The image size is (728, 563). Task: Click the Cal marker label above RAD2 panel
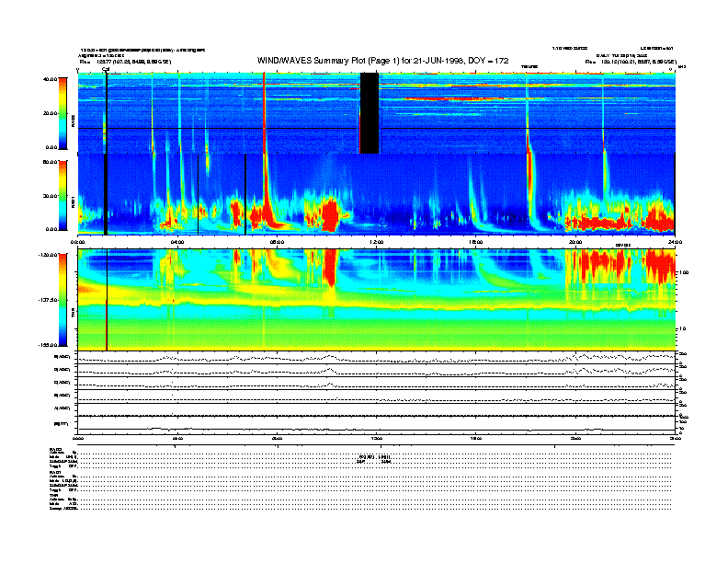click(x=106, y=70)
